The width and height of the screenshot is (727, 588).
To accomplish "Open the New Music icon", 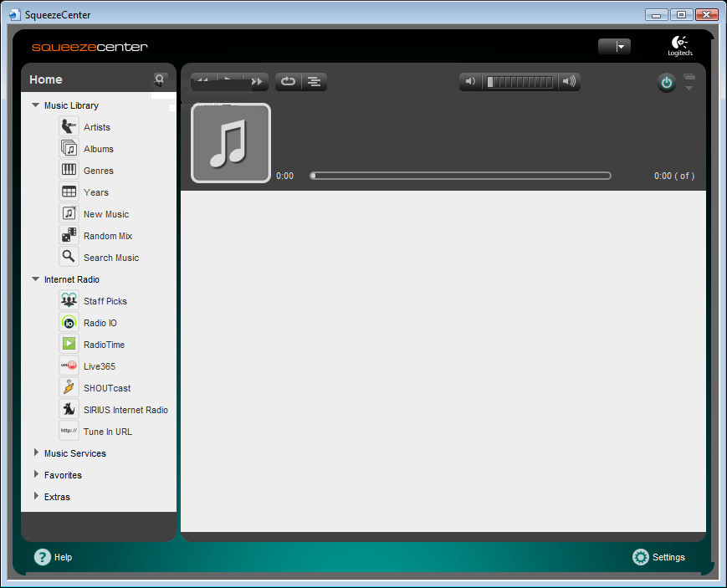I will point(69,214).
